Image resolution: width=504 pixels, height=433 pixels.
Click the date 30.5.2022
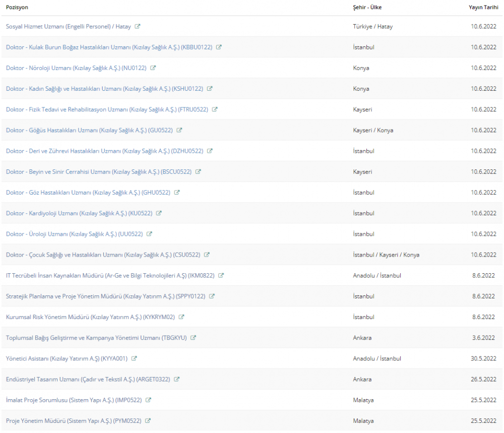(x=483, y=358)
